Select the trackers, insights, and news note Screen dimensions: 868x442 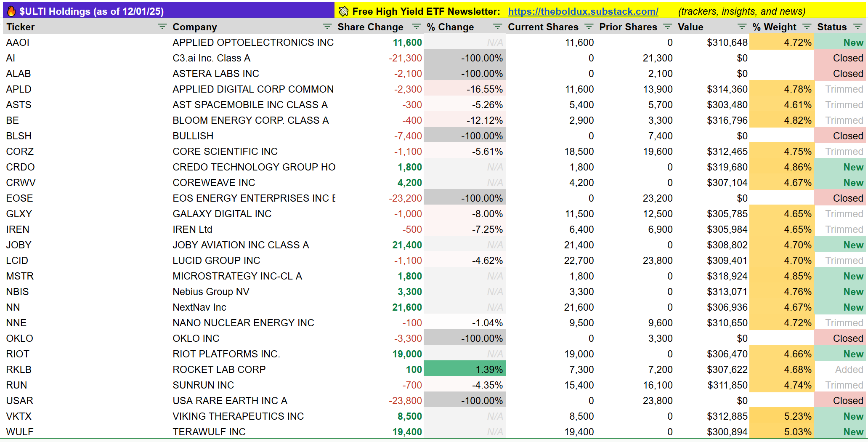(742, 11)
